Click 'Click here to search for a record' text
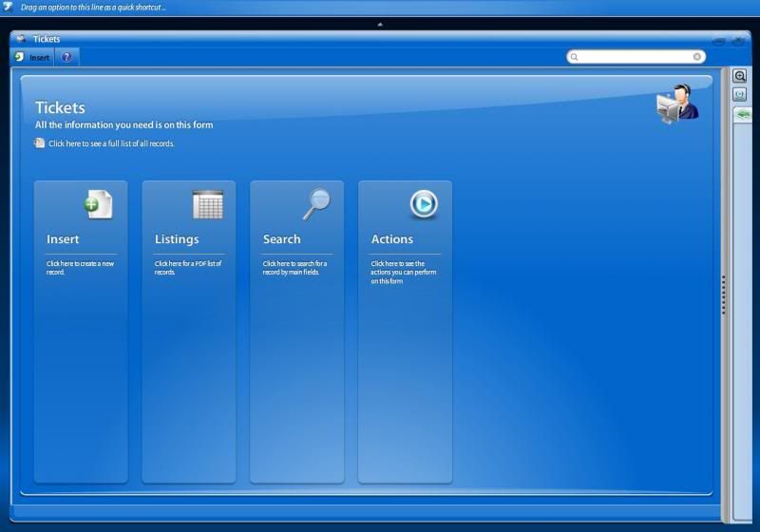 [294, 268]
